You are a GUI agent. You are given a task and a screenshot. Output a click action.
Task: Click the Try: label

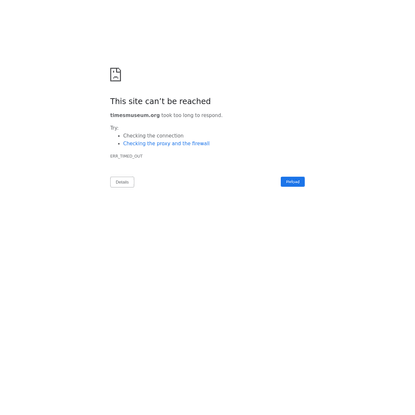(x=114, y=128)
